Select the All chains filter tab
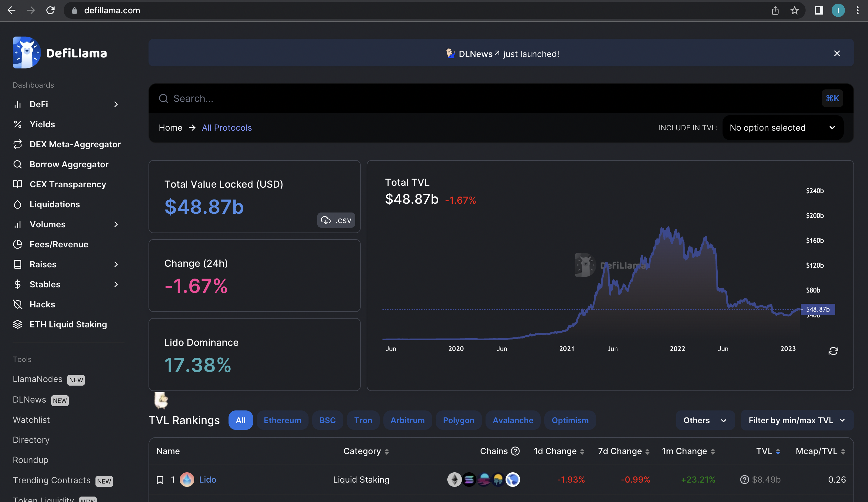The image size is (868, 502). click(240, 420)
